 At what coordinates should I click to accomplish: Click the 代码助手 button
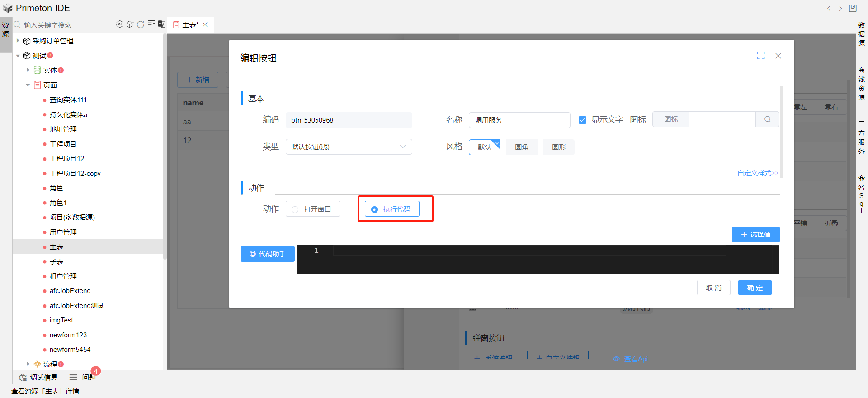268,254
